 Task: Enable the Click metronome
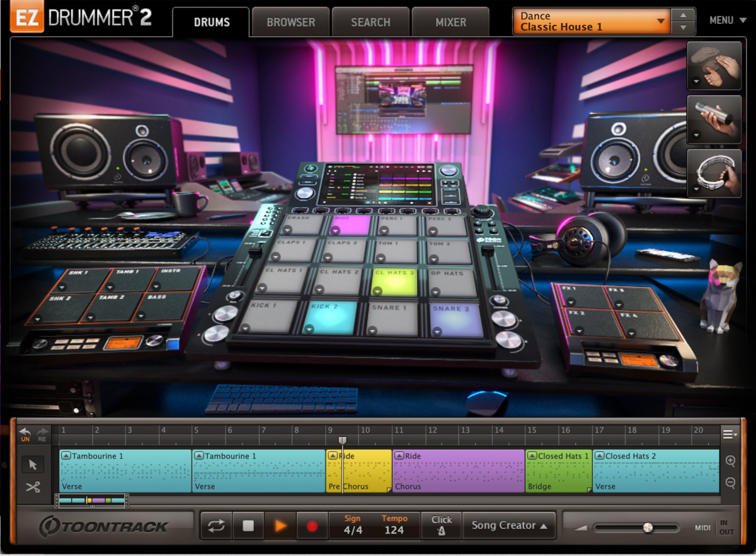[441, 526]
